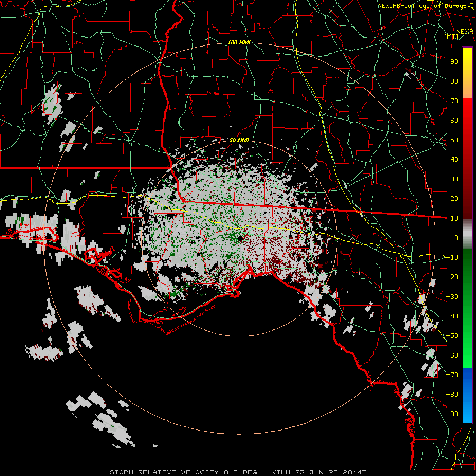This screenshot has height=476, width=476.
Task: Click the Storm Relative Velocity caption at bottom
Action: click(237, 472)
